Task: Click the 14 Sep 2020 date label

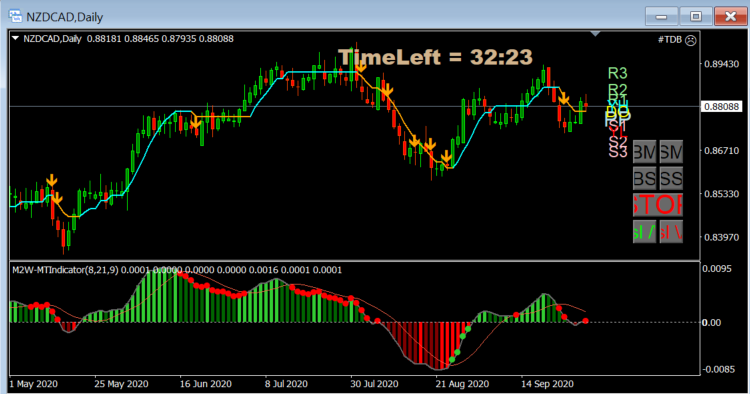Action: pos(547,384)
